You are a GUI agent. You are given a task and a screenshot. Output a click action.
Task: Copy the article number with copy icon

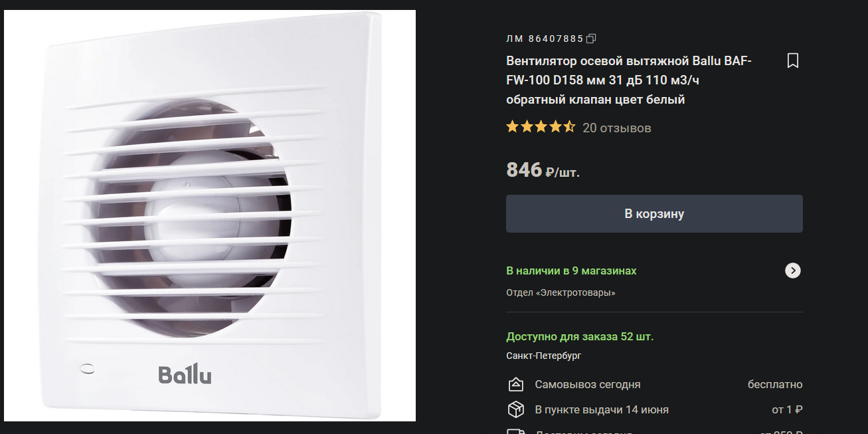point(591,39)
